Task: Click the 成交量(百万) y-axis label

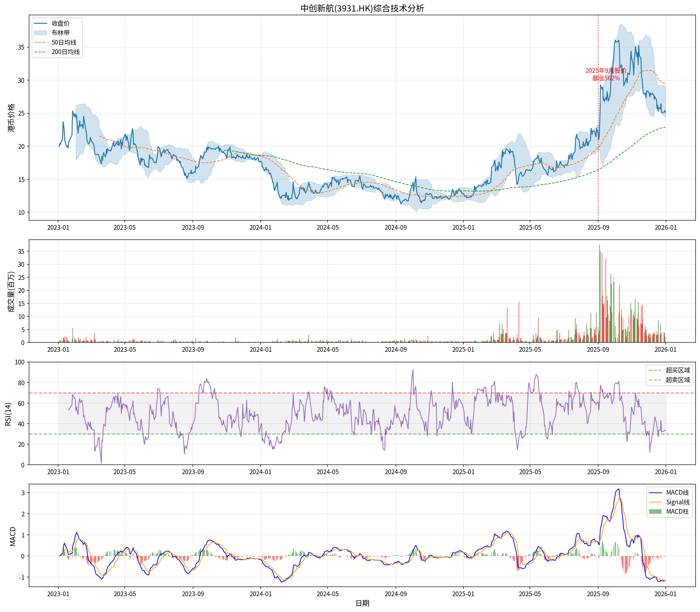Action: pos(11,292)
